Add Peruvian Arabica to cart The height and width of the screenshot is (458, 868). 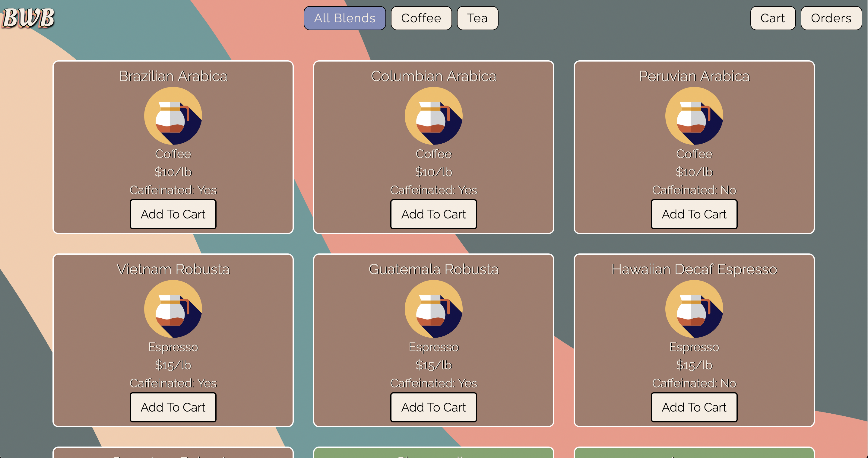pyautogui.click(x=694, y=214)
